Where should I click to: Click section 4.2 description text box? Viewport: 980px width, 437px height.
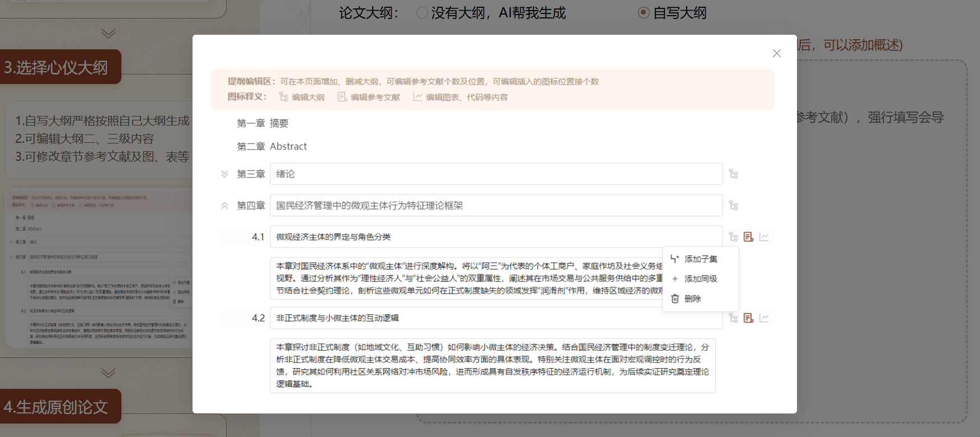pos(493,365)
